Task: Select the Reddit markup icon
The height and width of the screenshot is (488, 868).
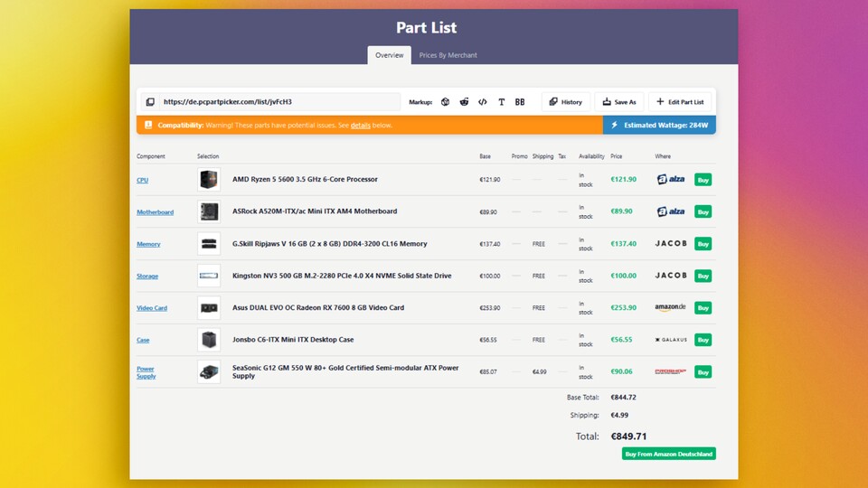Action: [x=464, y=102]
